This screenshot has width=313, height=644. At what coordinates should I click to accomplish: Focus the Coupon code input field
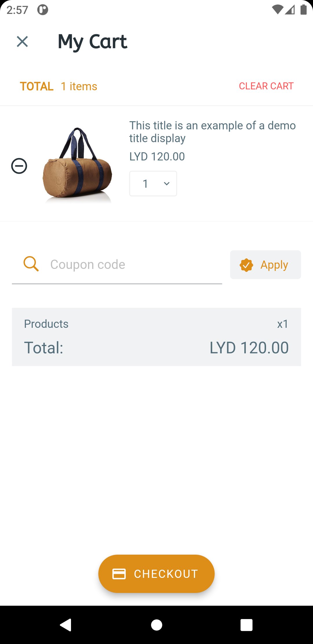(x=117, y=265)
